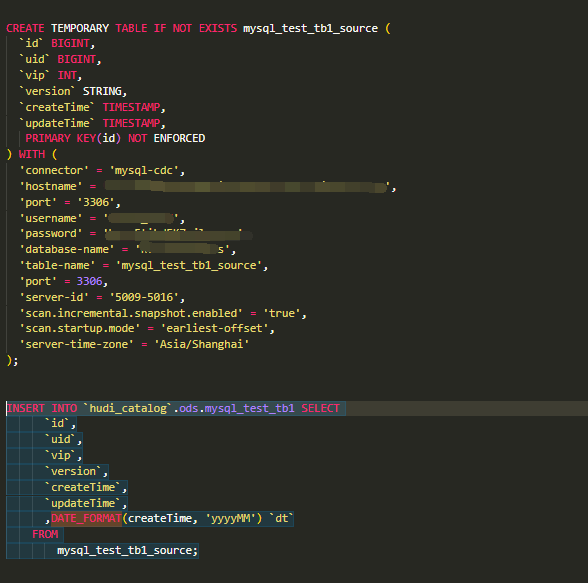The width and height of the screenshot is (588, 583).
Task: Click the 'table-name' option key
Action: point(57,265)
